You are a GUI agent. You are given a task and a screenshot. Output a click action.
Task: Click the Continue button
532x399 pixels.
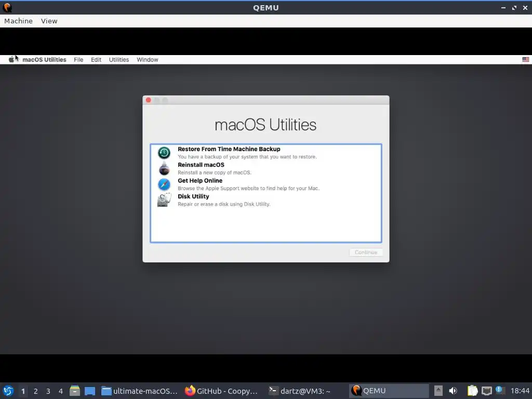pyautogui.click(x=366, y=252)
